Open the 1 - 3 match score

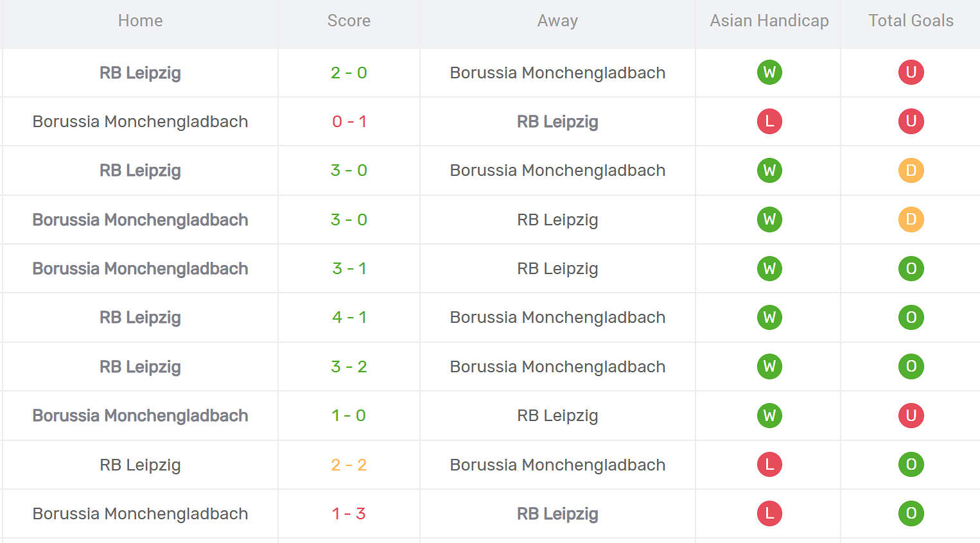pos(349,513)
